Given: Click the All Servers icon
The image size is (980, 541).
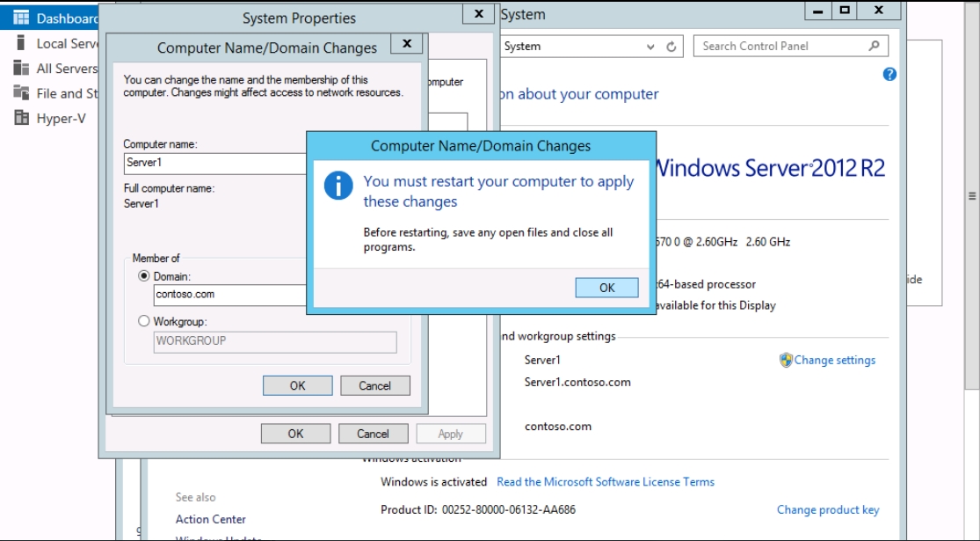Looking at the screenshot, I should coord(20,68).
